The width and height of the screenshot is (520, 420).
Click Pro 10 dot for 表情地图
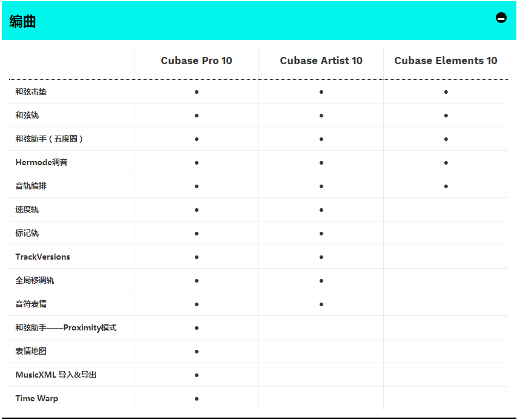[x=197, y=352]
